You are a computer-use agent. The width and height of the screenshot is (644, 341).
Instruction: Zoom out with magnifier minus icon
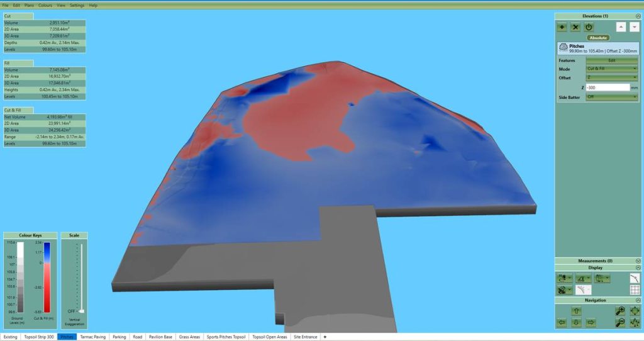click(621, 323)
